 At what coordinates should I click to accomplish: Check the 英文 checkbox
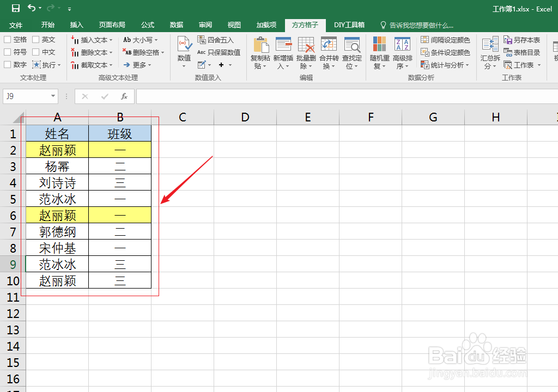pos(35,40)
